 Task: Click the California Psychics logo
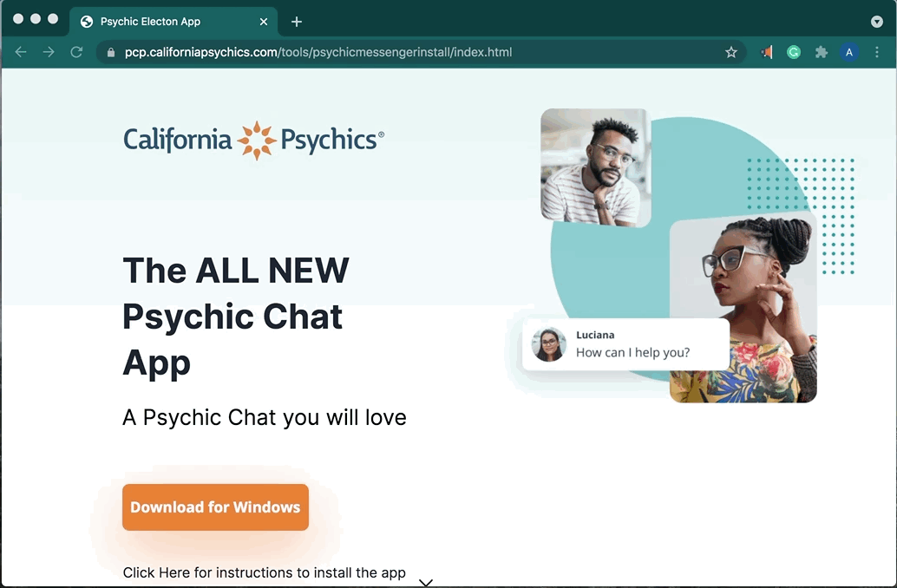point(253,140)
